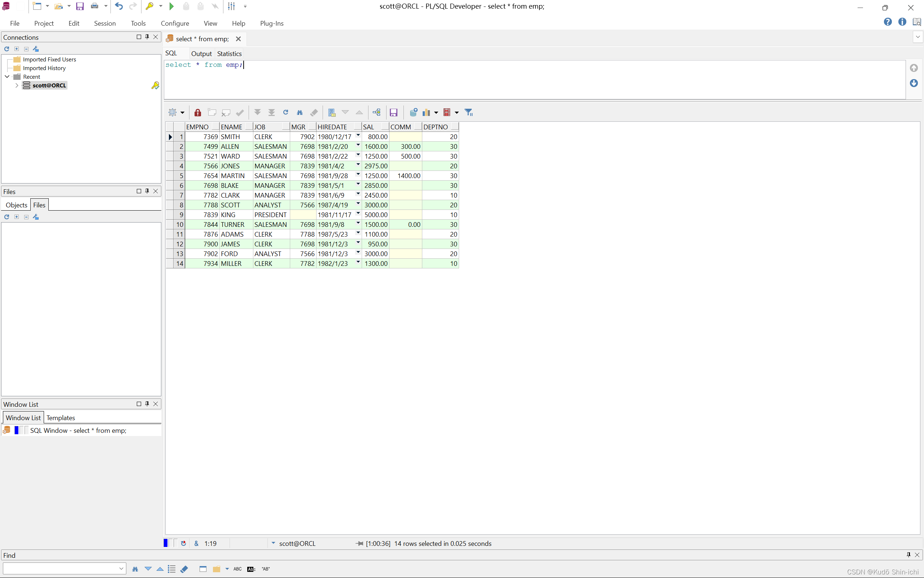Open the Find text combo box dropdown

(121, 569)
